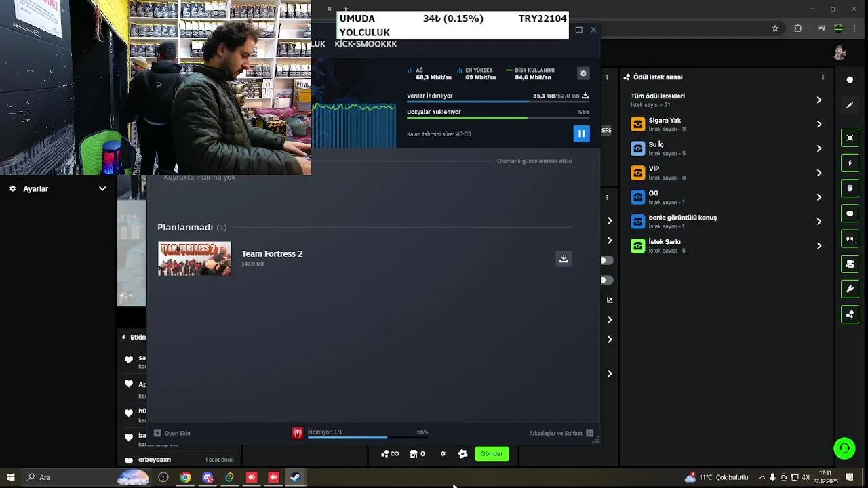868x488 pixels.
Task: Click the chart popout icon in middle panel
Action: coord(610,300)
